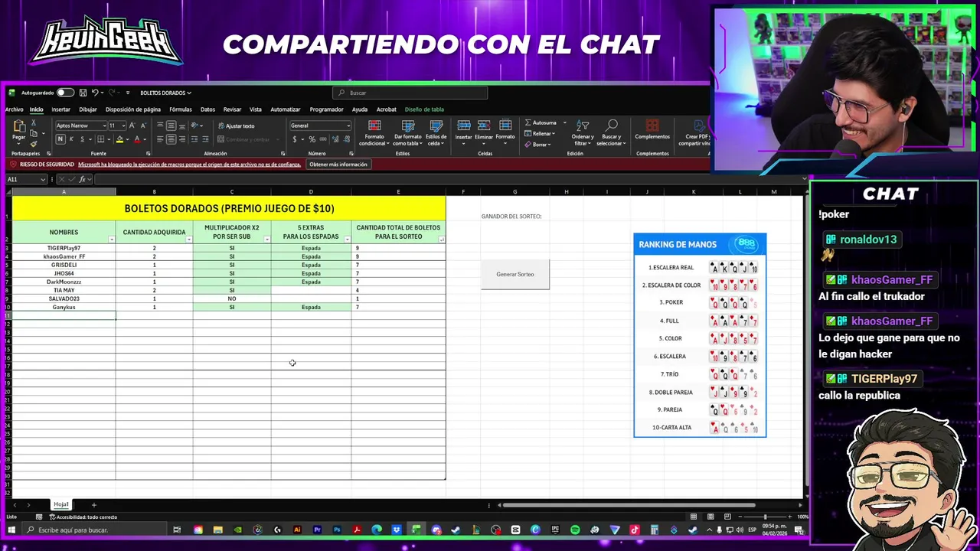Screen dimensions: 980x551
Task: Switch to the Fórmulas tab
Action: (x=181, y=109)
